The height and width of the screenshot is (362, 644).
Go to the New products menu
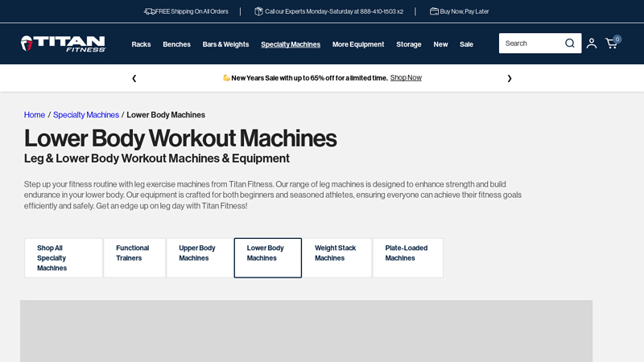(440, 44)
